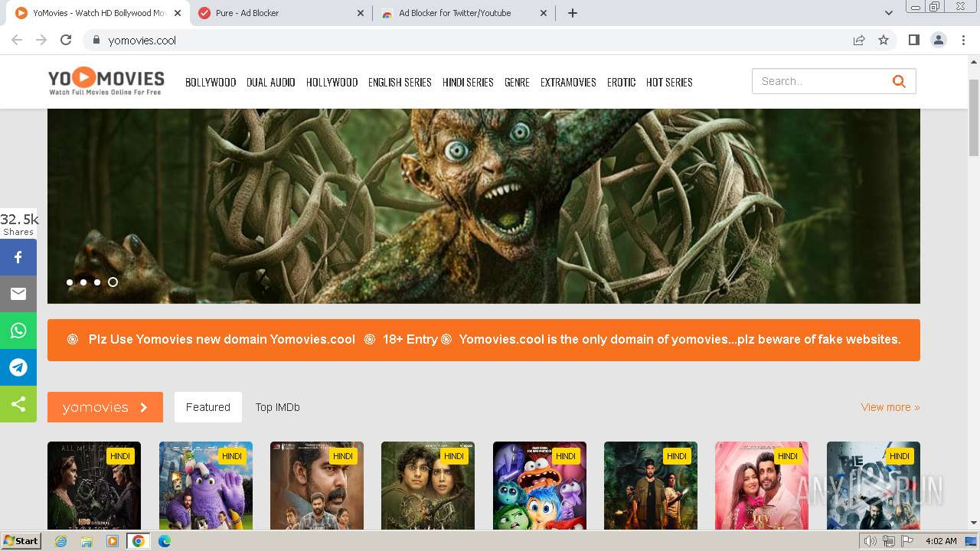Viewport: 980px width, 551px height.
Task: Open the Windows Start menu
Action: click(x=21, y=541)
